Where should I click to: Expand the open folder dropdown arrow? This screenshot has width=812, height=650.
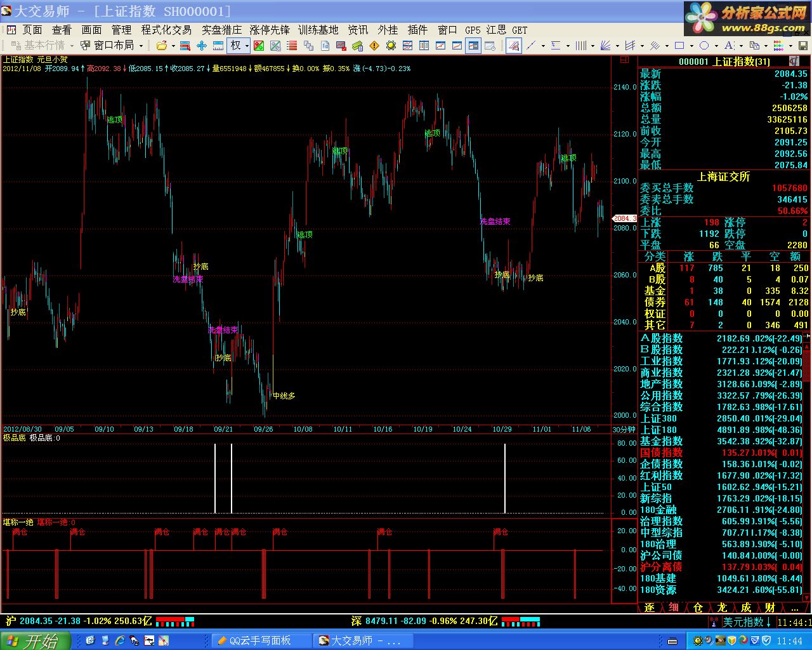[173, 46]
